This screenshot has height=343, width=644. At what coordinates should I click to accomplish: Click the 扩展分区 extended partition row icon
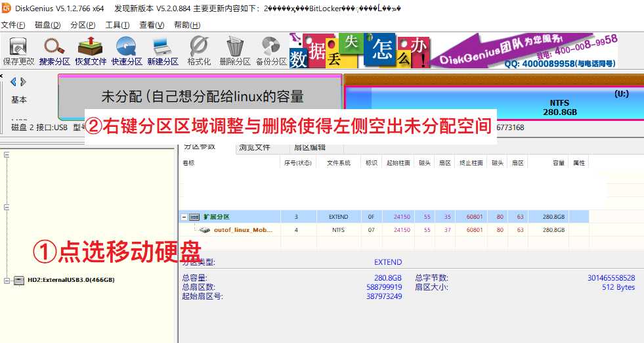(194, 217)
